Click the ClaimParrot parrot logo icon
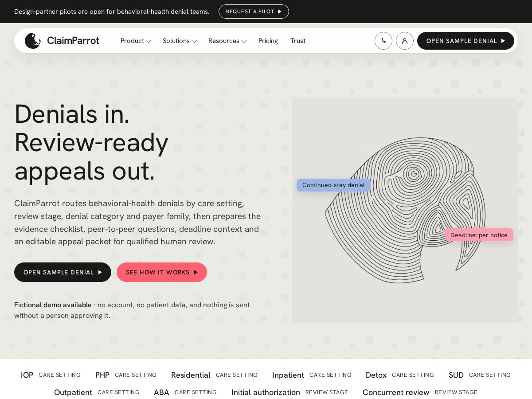 tap(33, 41)
